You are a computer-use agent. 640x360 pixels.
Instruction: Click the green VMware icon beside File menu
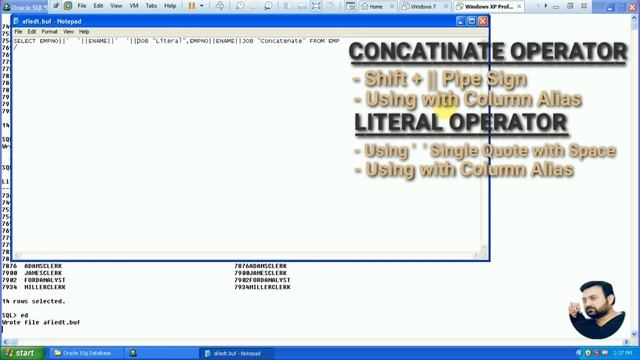coord(68,6)
